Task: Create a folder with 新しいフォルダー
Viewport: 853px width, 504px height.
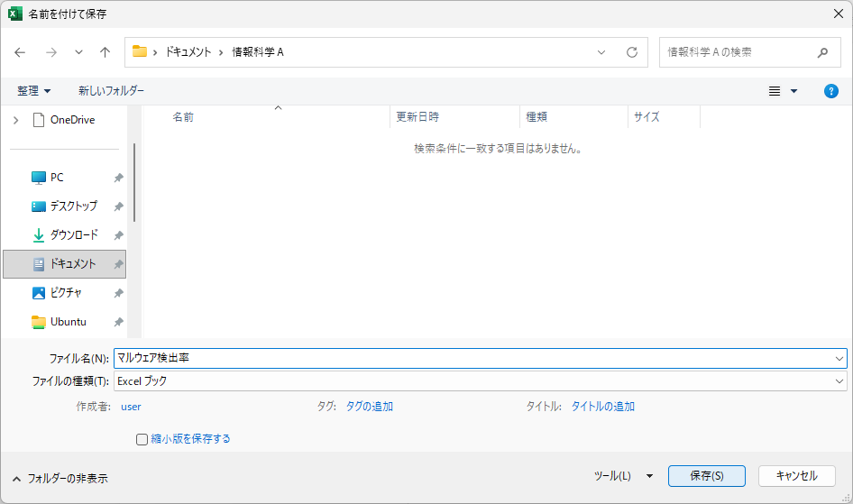Action: (x=111, y=91)
